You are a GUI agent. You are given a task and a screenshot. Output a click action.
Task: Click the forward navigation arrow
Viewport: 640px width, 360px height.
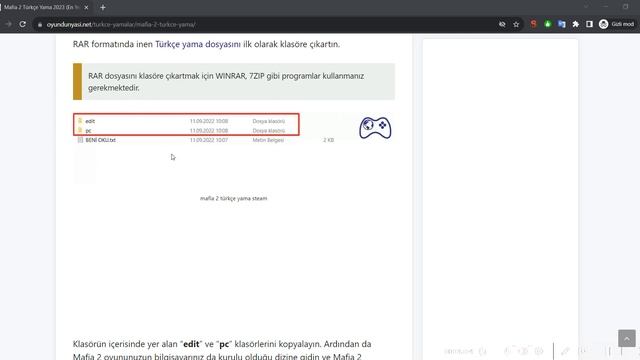[8, 24]
